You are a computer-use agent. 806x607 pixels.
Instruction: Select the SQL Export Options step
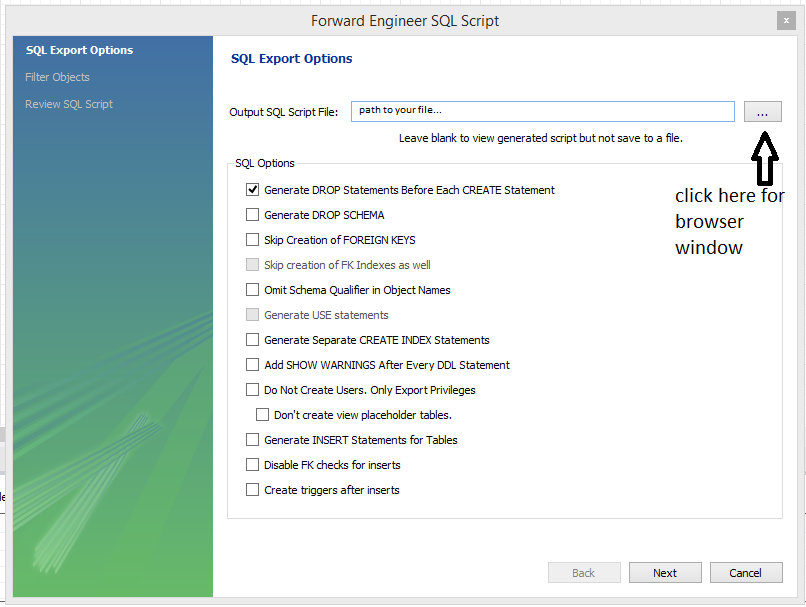pyautogui.click(x=79, y=50)
